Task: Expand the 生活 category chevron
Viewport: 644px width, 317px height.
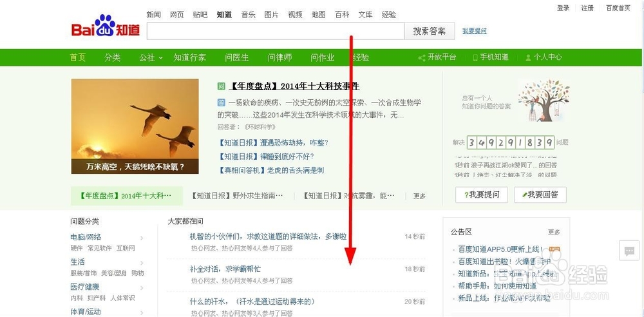Action: pos(142,263)
